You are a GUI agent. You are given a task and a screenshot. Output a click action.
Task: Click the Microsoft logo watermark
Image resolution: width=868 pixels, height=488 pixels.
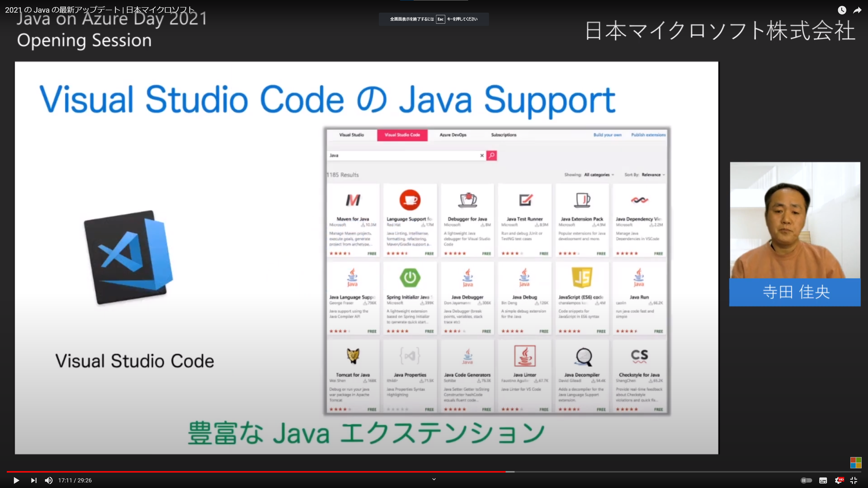pos(856,462)
